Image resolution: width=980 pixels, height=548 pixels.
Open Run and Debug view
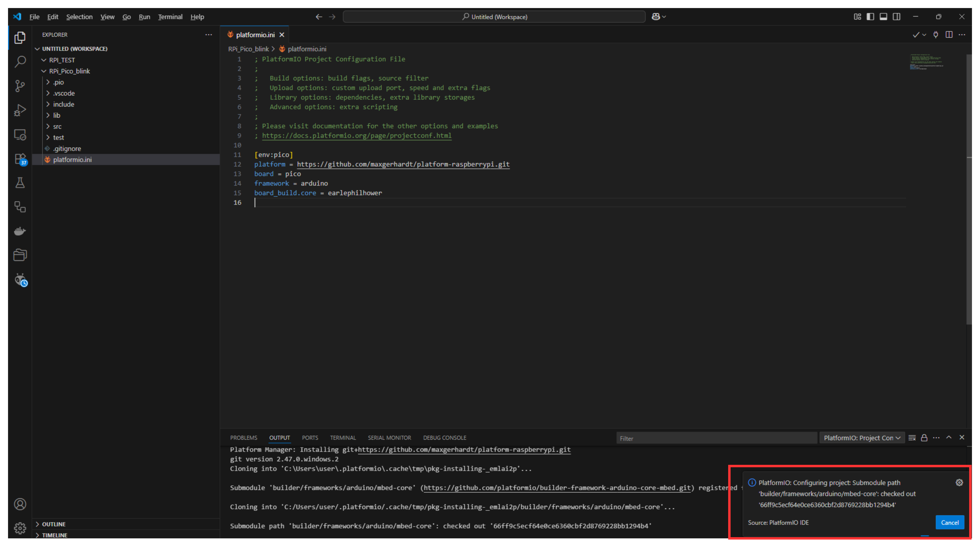pyautogui.click(x=20, y=110)
